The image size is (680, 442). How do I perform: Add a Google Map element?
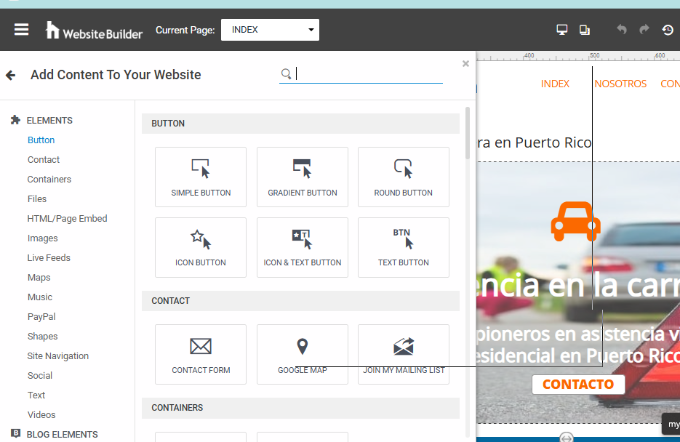point(302,354)
